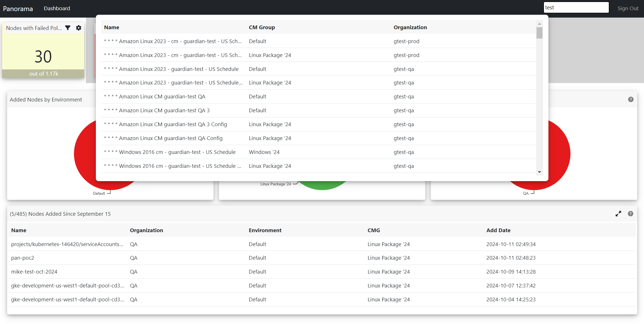
Task: Click 'out of 1.17k' footer on the card
Action: click(x=44, y=74)
